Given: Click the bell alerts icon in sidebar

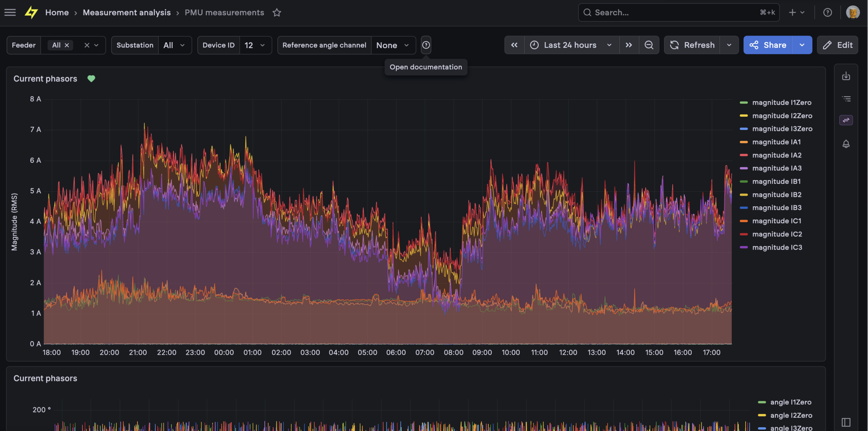Looking at the screenshot, I should coord(846,144).
